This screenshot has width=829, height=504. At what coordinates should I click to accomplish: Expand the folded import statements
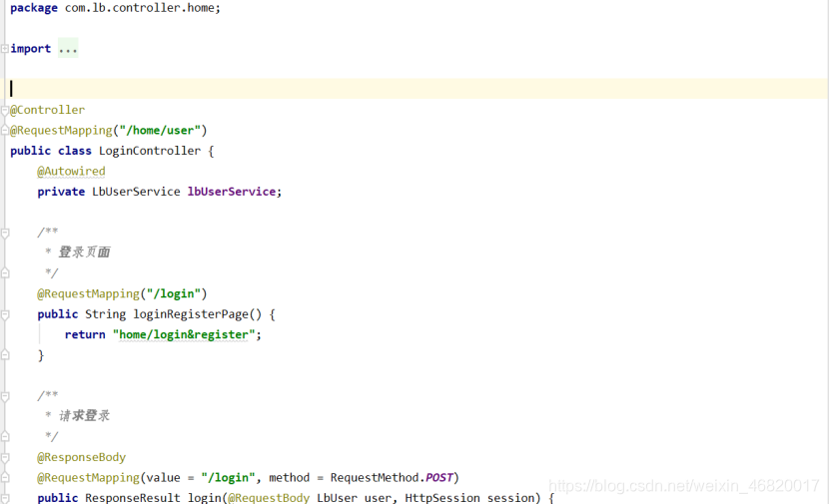coord(5,49)
